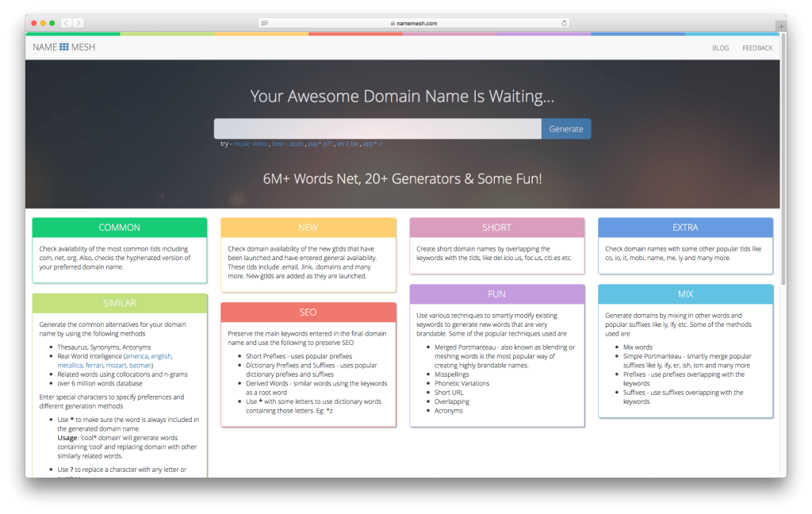Try the 'best - apps' example
Screen dimensions: 812x514
(x=287, y=144)
